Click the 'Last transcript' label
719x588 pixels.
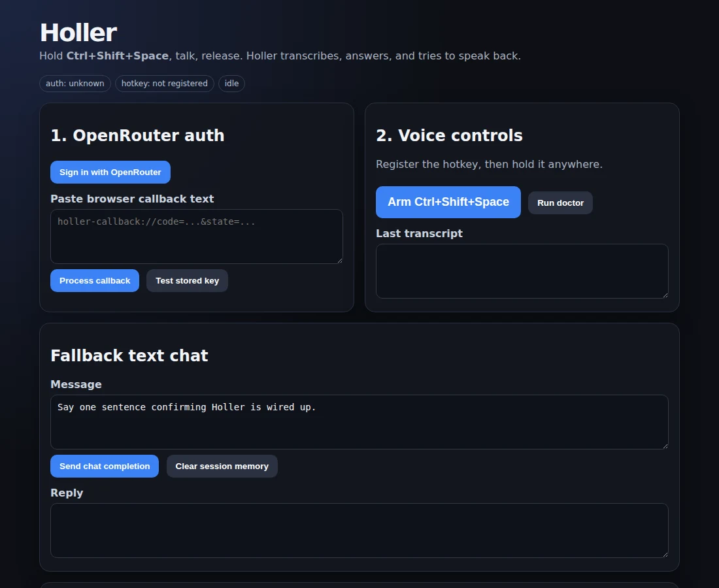click(x=419, y=233)
